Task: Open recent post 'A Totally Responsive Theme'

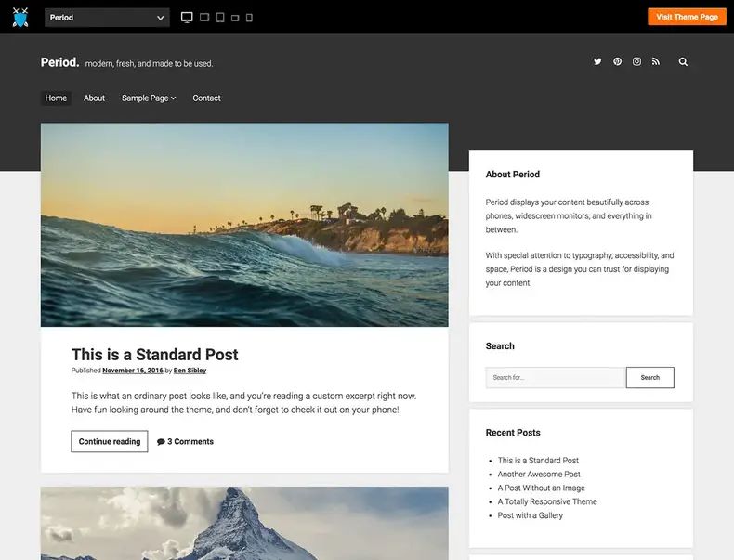Action: 547,501
